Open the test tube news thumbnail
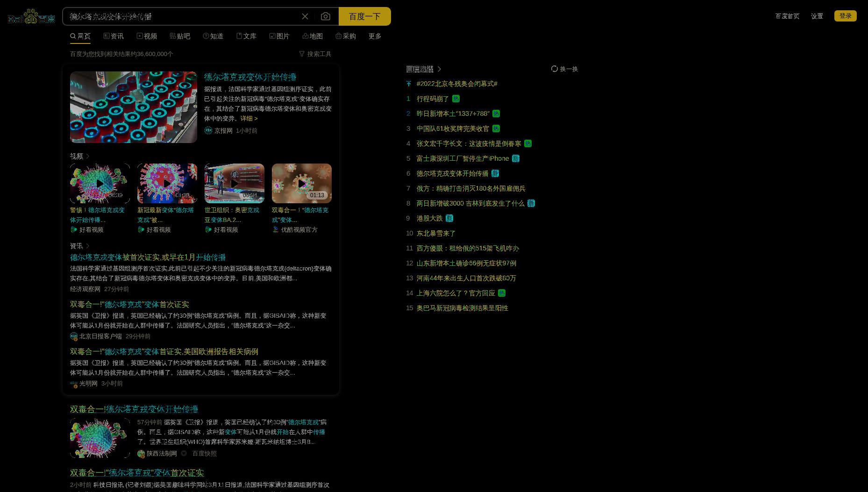This screenshot has height=492, width=868. coord(134,107)
